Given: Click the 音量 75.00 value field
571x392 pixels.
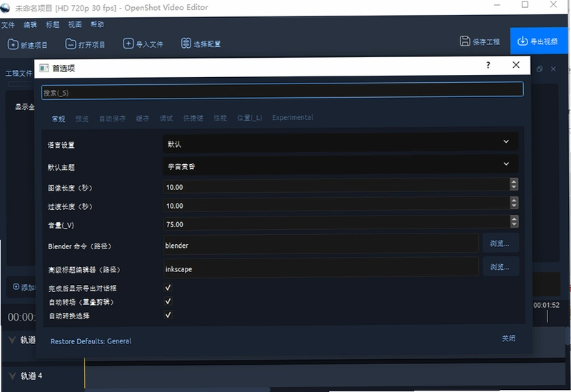Looking at the screenshot, I should [x=336, y=224].
